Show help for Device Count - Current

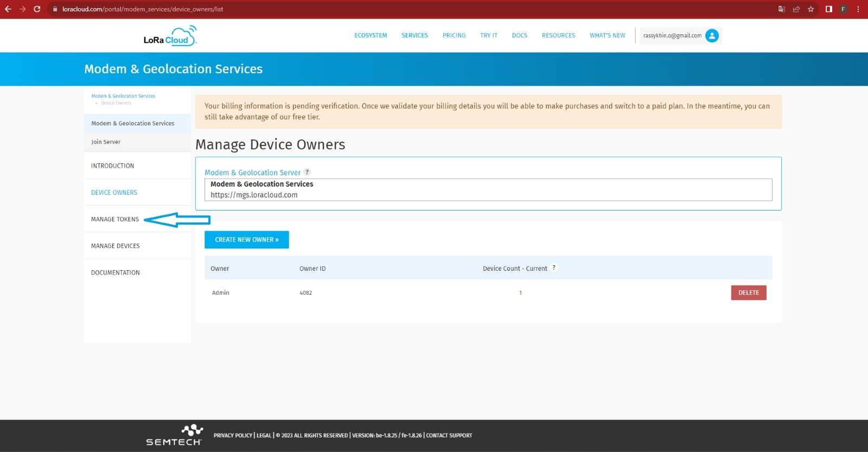coord(554,268)
